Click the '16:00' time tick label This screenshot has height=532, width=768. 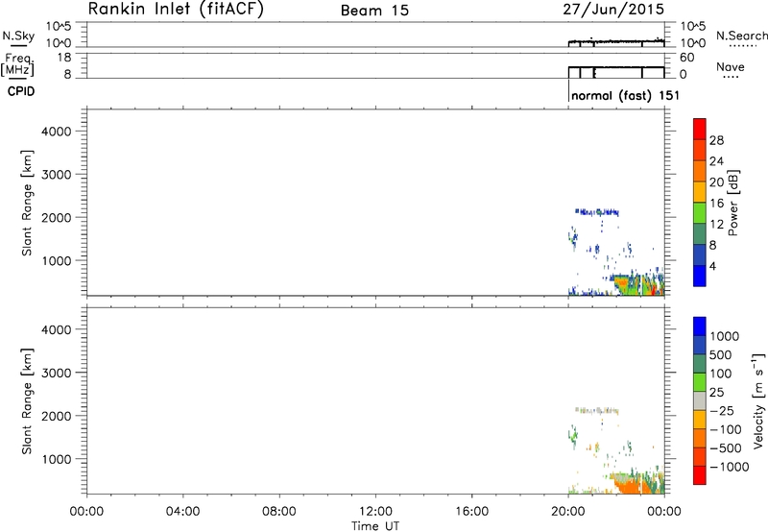[471, 512]
